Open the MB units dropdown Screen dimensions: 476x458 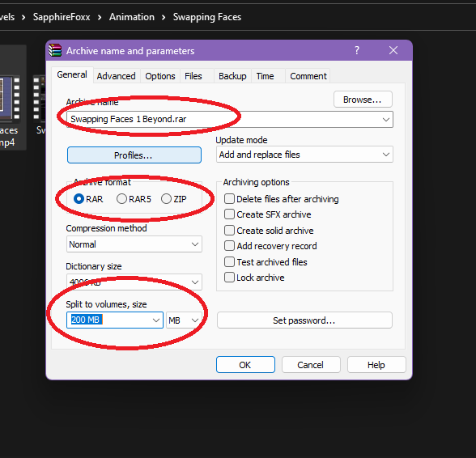184,320
